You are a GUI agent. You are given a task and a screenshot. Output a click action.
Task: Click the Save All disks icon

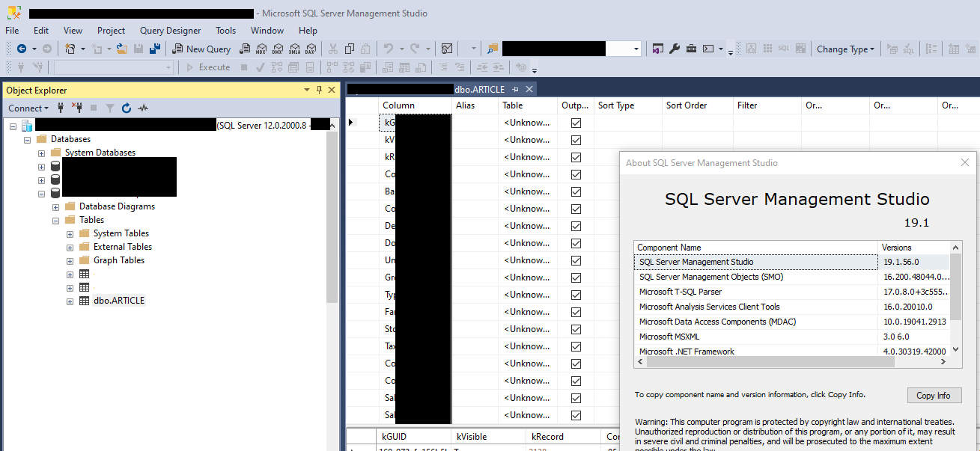155,49
